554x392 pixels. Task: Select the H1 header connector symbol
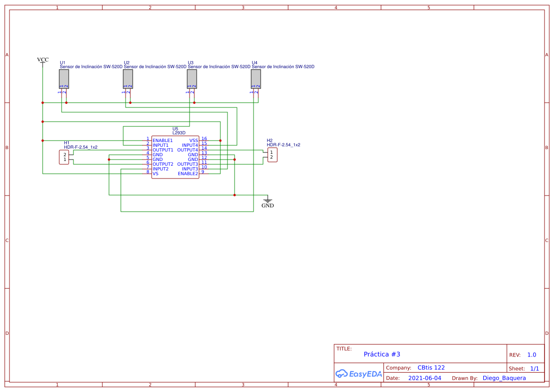coord(64,157)
